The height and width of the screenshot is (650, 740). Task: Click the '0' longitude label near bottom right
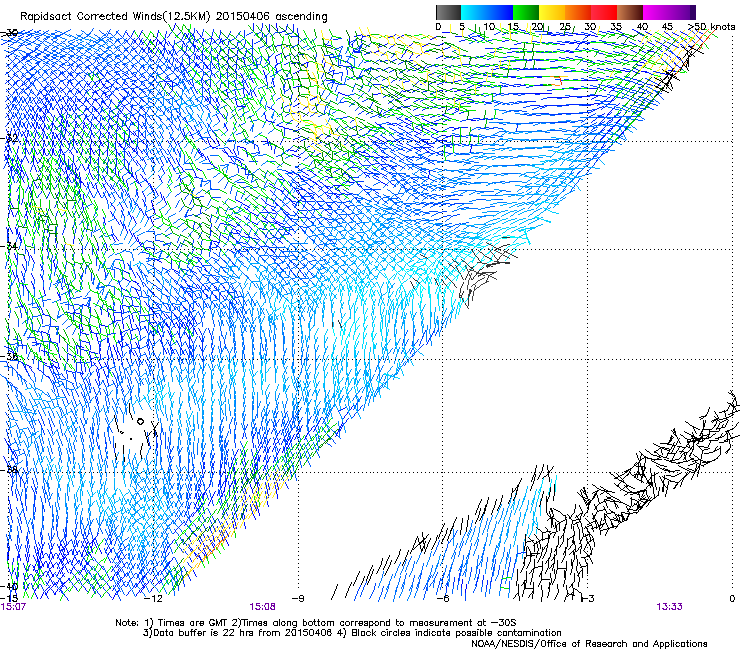[732, 599]
